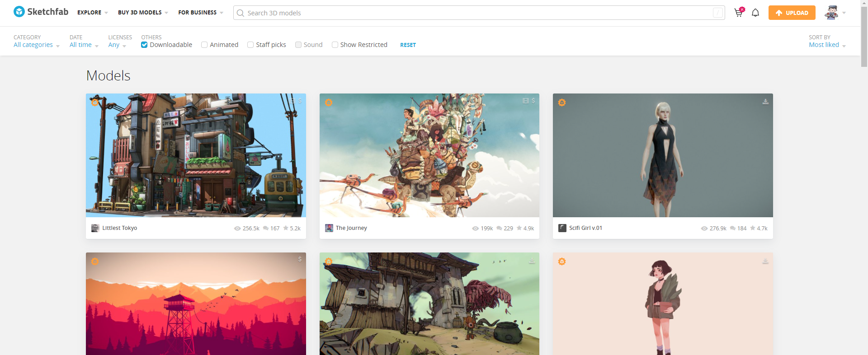Viewport: 868px width, 355px height.
Task: Open the anime girl with plant thumbnail
Action: 663,304
